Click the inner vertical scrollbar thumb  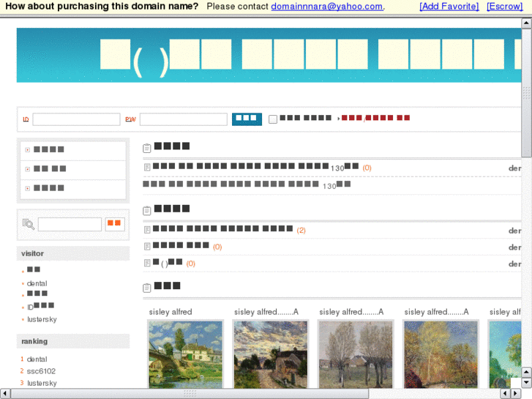pos(526,93)
